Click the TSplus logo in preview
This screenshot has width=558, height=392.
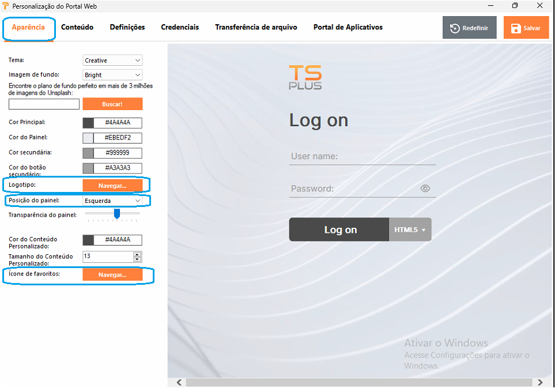[x=305, y=77]
